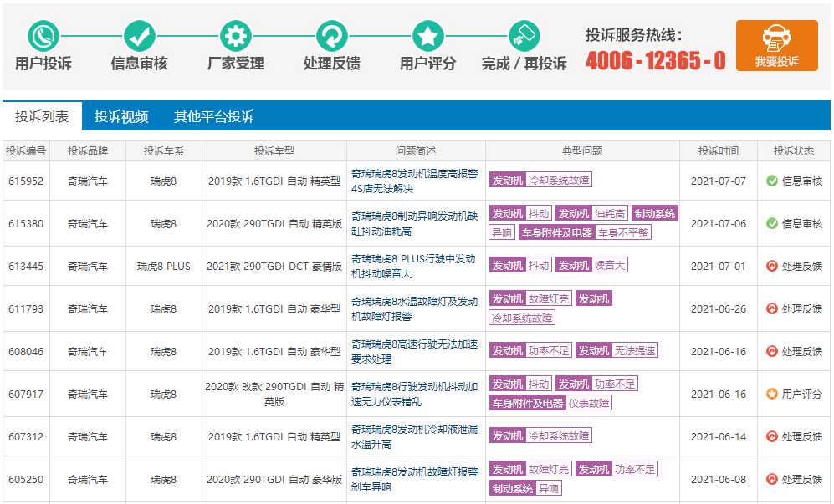834x504 pixels.
Task: Click the date 2021-06-08
Action: (x=719, y=479)
